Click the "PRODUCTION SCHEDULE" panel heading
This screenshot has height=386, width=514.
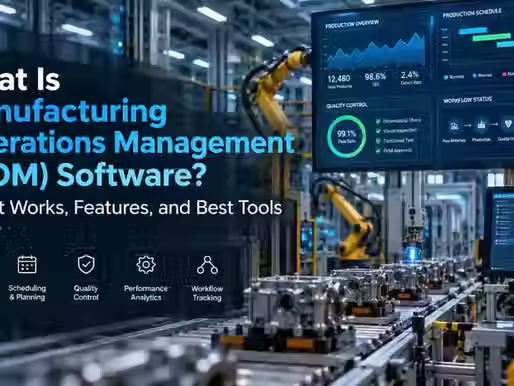[x=472, y=13]
